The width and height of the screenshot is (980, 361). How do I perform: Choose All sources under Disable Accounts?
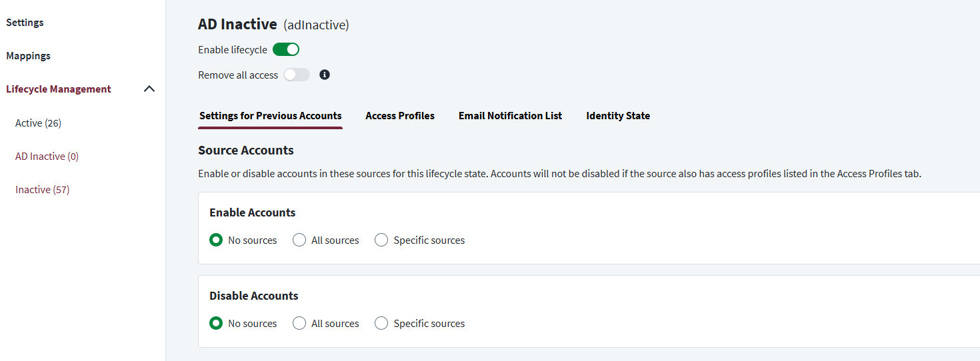299,323
